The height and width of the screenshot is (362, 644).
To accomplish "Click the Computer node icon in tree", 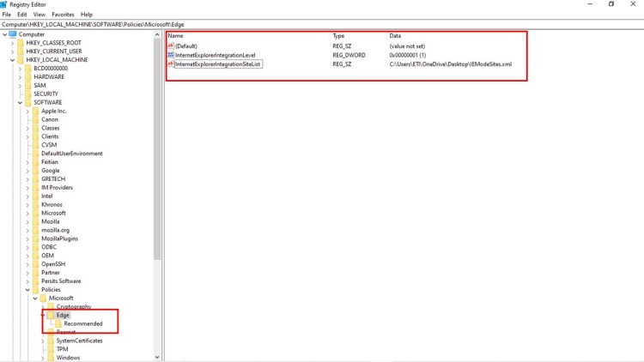I will click(13, 34).
